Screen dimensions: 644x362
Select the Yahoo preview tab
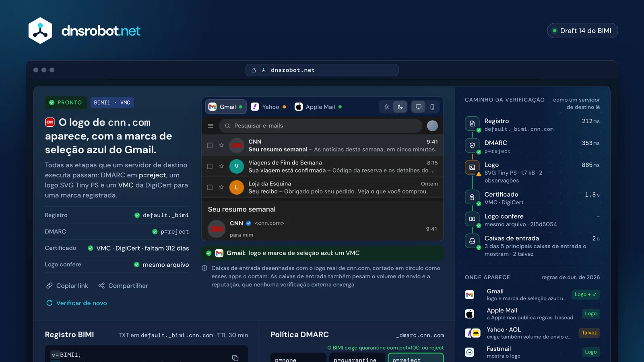[x=268, y=107]
